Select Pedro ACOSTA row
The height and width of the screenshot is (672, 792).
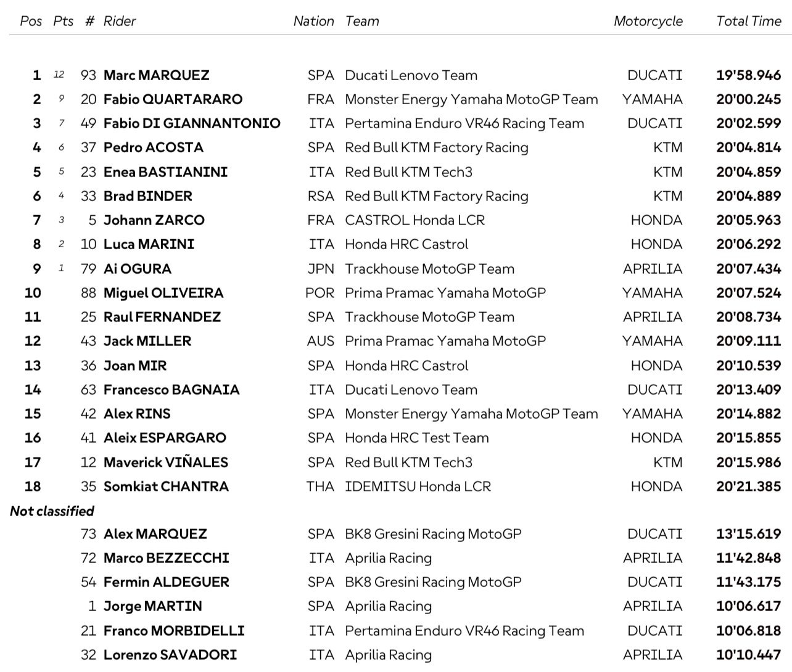pos(400,147)
